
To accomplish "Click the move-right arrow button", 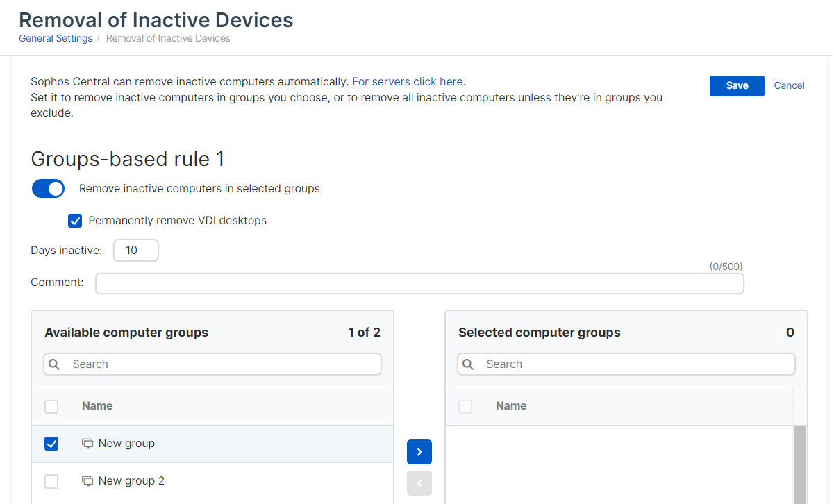I will pos(419,452).
